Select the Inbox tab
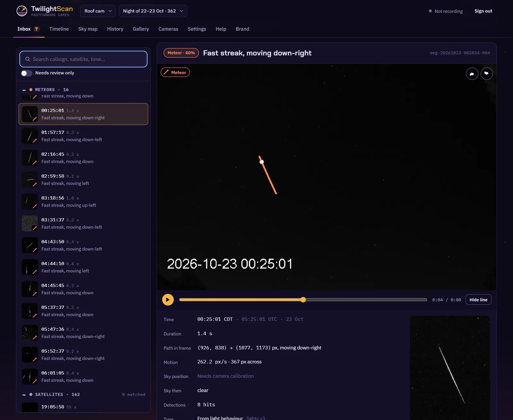The width and height of the screenshot is (513, 420). (29, 29)
